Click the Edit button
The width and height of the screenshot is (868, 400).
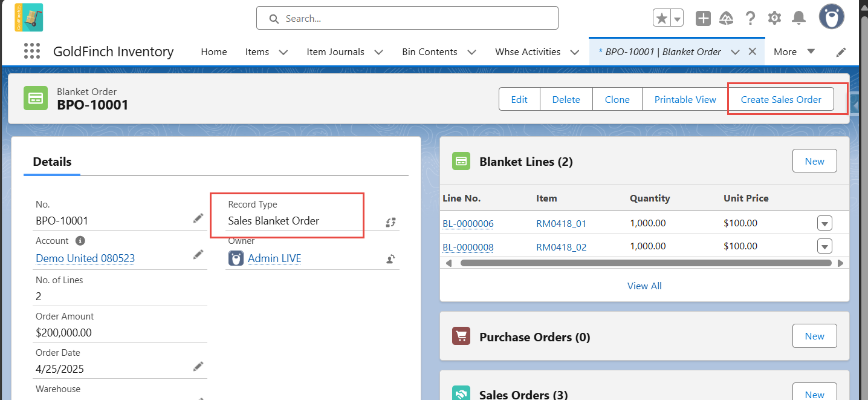coord(519,99)
